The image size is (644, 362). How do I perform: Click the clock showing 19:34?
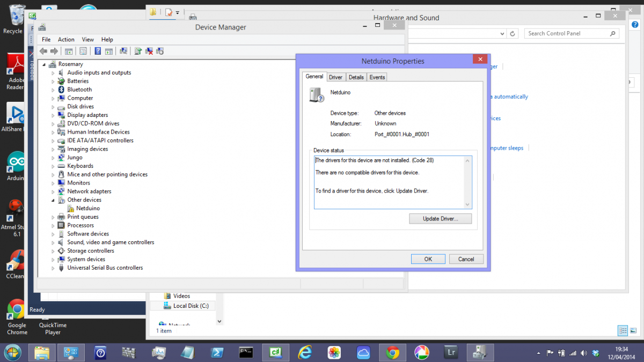[621, 349]
